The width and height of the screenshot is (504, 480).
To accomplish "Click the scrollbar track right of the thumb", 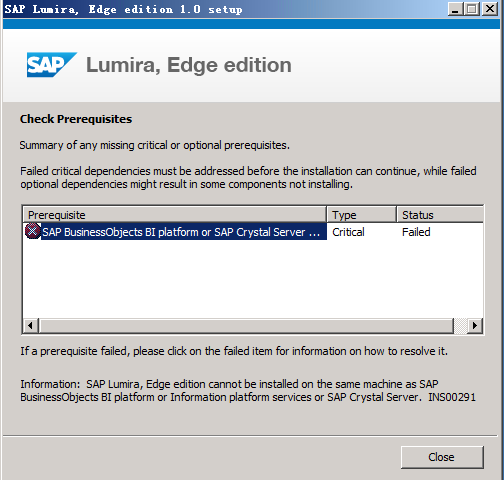I will click(461, 325).
